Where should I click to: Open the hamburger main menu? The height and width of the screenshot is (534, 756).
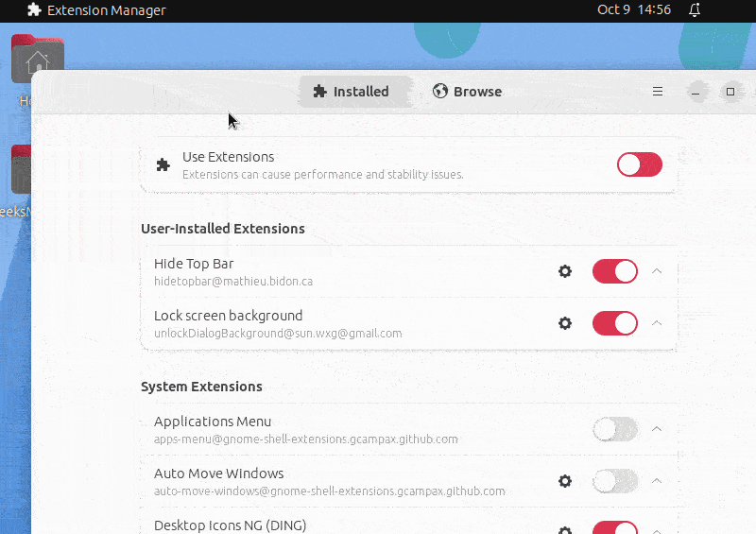click(x=658, y=92)
